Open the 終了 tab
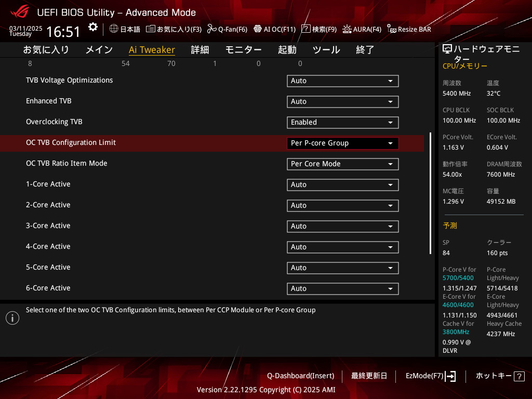Screen dimensions: 532x399 click(365, 50)
